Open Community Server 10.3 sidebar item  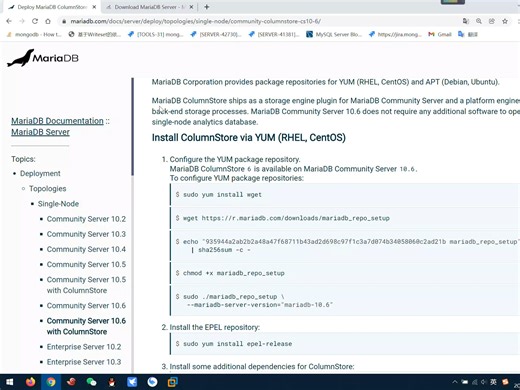pyautogui.click(x=86, y=234)
